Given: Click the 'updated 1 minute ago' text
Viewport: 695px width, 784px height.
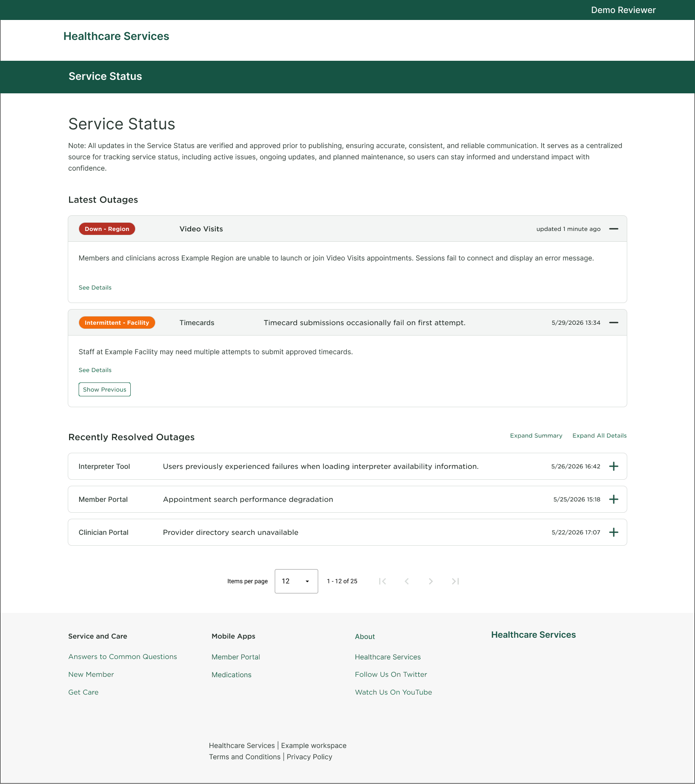Looking at the screenshot, I should coord(569,229).
